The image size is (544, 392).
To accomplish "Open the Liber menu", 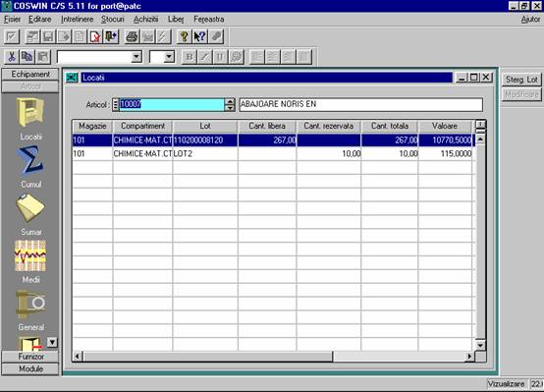I will tap(176, 20).
